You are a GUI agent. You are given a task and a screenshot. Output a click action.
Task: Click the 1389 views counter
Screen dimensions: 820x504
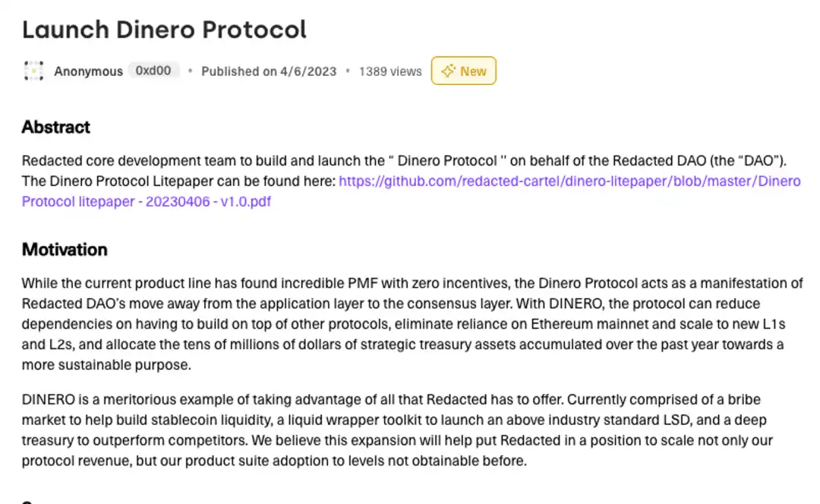click(x=390, y=71)
